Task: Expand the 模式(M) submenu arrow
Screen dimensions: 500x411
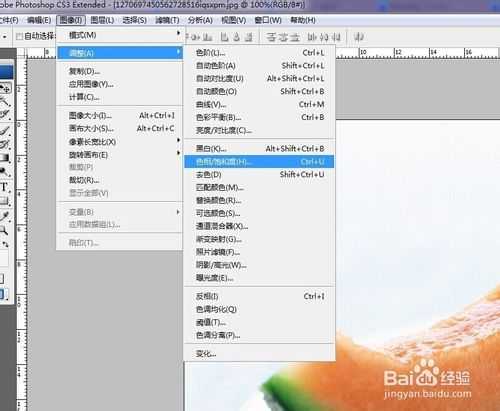Action: tap(178, 33)
